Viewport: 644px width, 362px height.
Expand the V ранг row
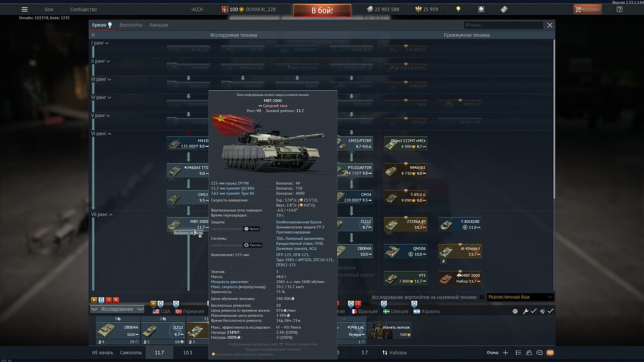tap(100, 115)
